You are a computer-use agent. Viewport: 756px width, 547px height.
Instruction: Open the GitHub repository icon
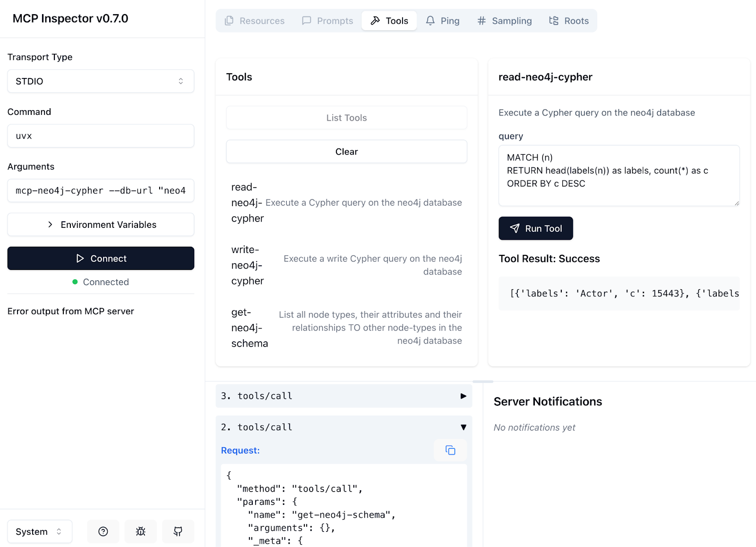178,531
